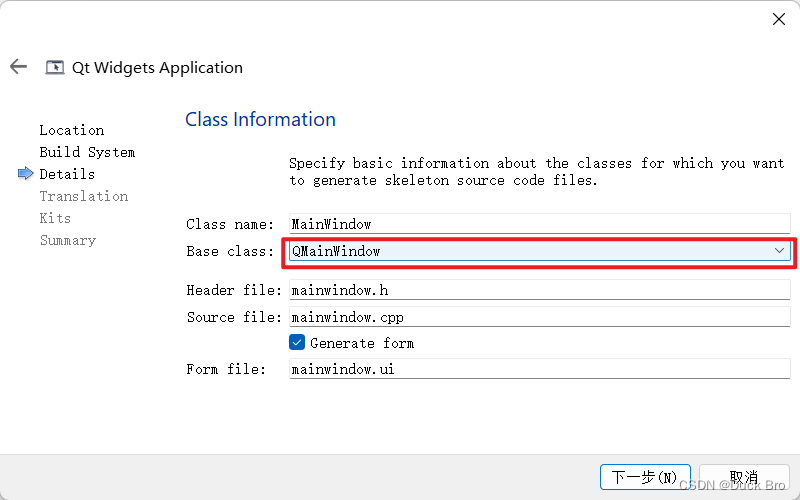Open the QMainWindow base class combo box
This screenshot has width=800, height=500.
pyautogui.click(x=530, y=251)
